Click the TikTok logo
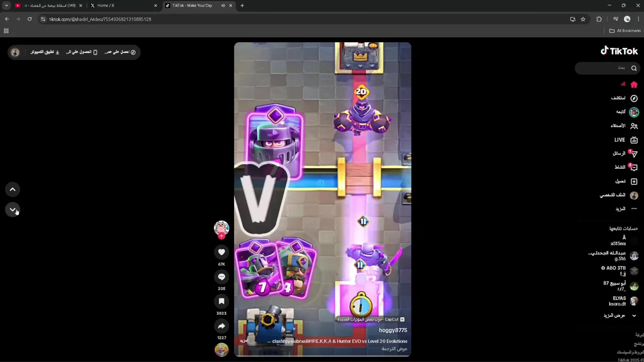644x362 pixels. coord(619,51)
